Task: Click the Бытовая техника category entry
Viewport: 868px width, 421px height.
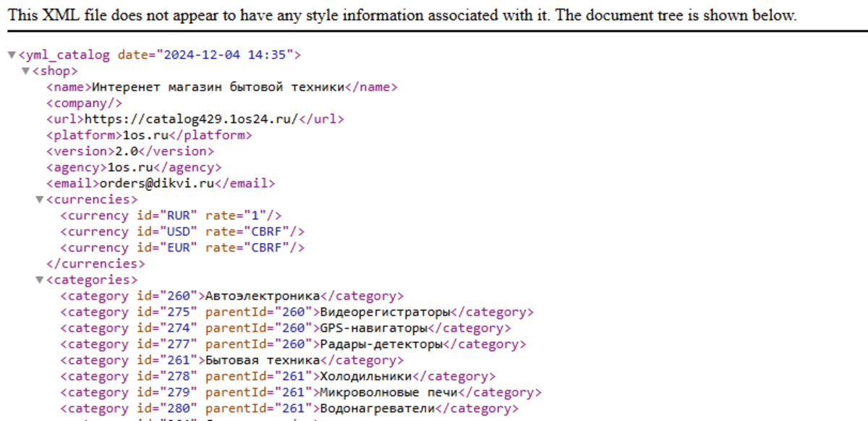Action: (x=262, y=360)
